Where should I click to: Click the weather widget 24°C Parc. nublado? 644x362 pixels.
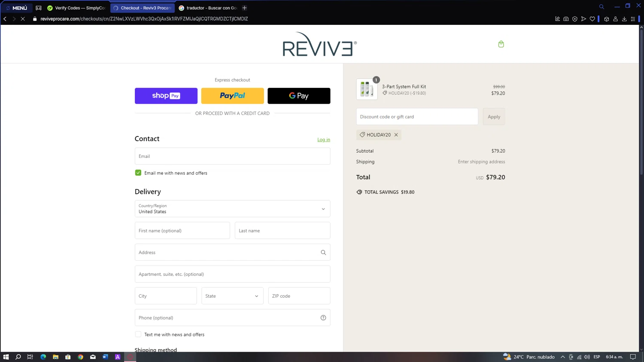coord(529,357)
